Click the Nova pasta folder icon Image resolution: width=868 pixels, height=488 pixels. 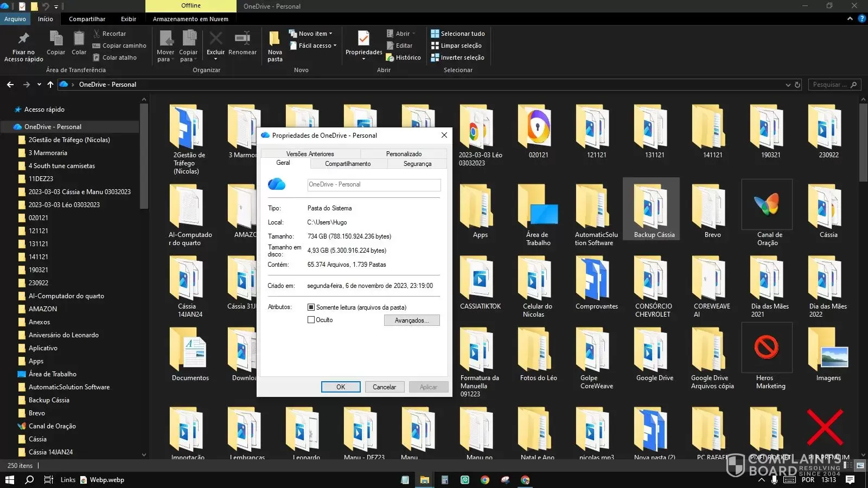(x=275, y=39)
